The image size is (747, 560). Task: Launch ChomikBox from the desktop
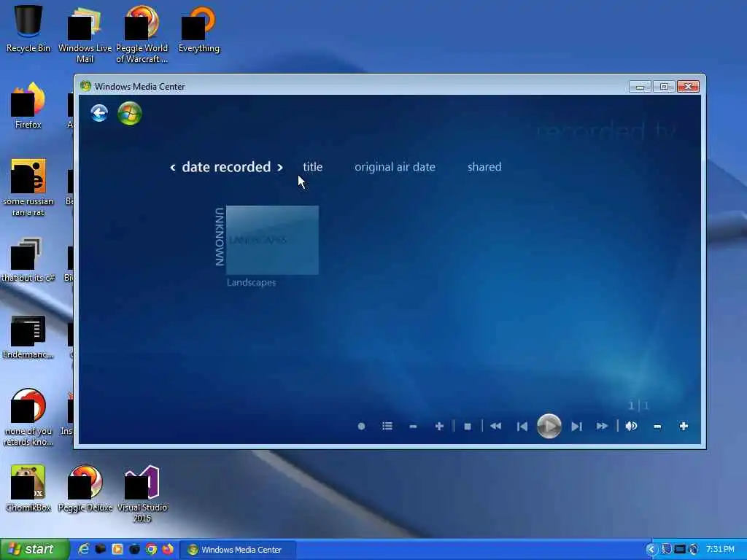click(x=28, y=489)
